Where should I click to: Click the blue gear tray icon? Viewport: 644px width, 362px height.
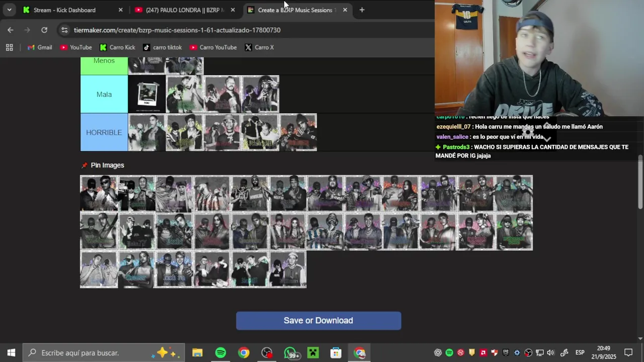click(x=517, y=353)
